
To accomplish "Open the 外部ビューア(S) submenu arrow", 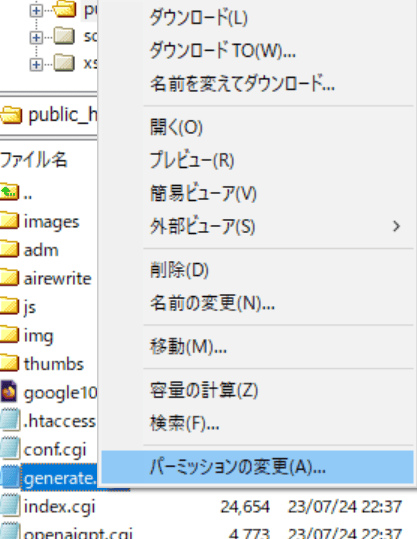I will tap(396, 226).
